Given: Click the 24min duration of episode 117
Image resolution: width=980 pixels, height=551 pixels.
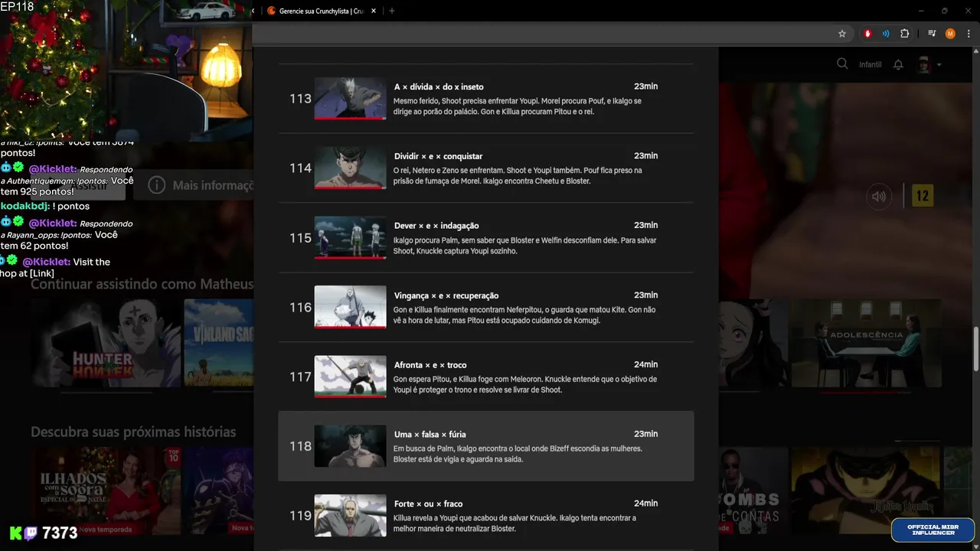Looking at the screenshot, I should click(x=645, y=364).
